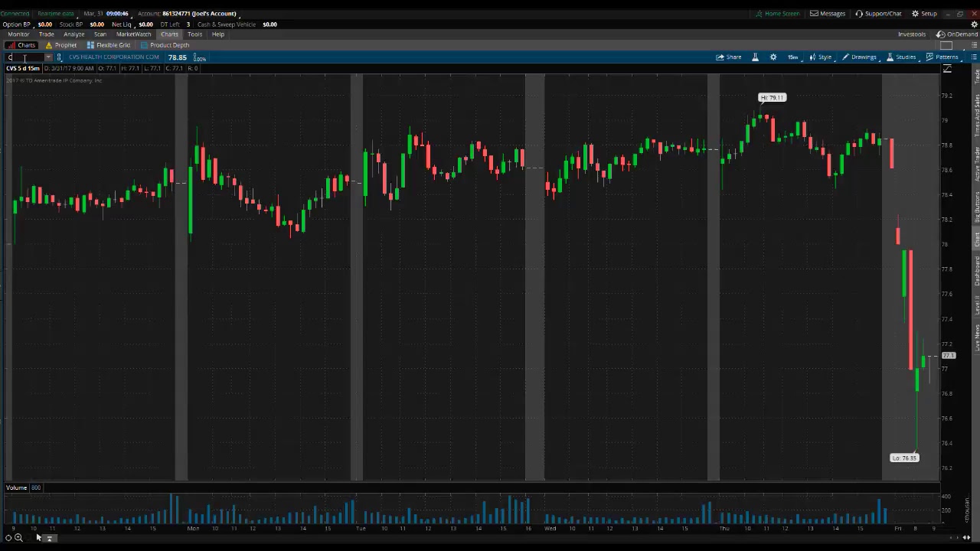Image resolution: width=980 pixels, height=551 pixels.
Task: Open the Chart side panel tab
Action: (x=976, y=240)
